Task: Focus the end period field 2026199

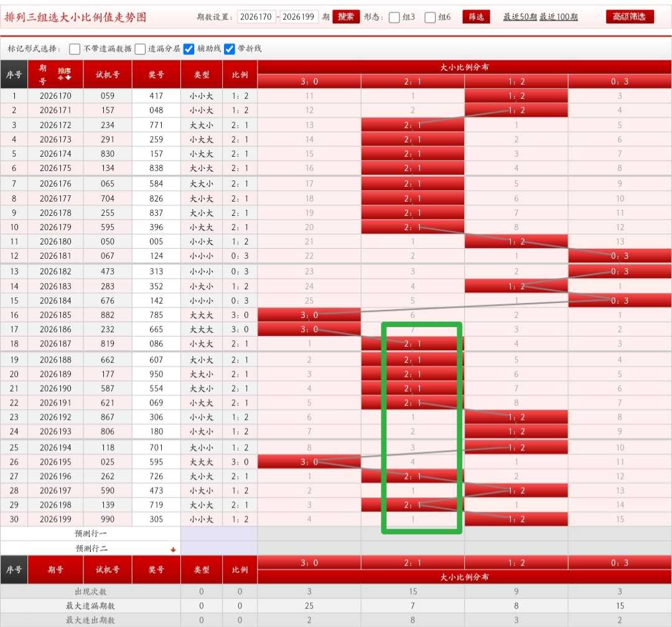Action: [299, 17]
